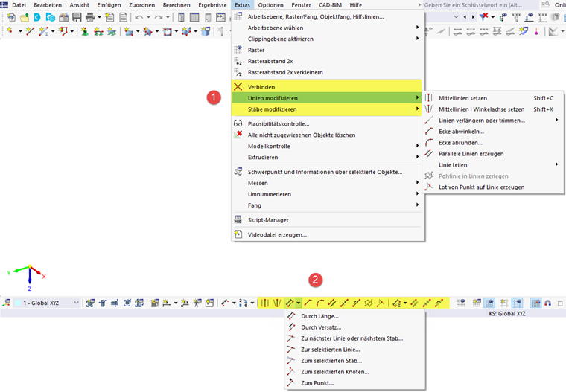Screen dimensions: 566x392
Task: Click the new nodal support icon
Action: [x=85, y=32]
